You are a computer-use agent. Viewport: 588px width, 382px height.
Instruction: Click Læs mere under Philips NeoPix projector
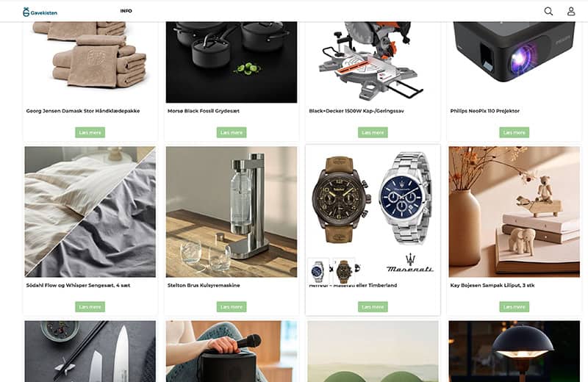[x=514, y=132]
